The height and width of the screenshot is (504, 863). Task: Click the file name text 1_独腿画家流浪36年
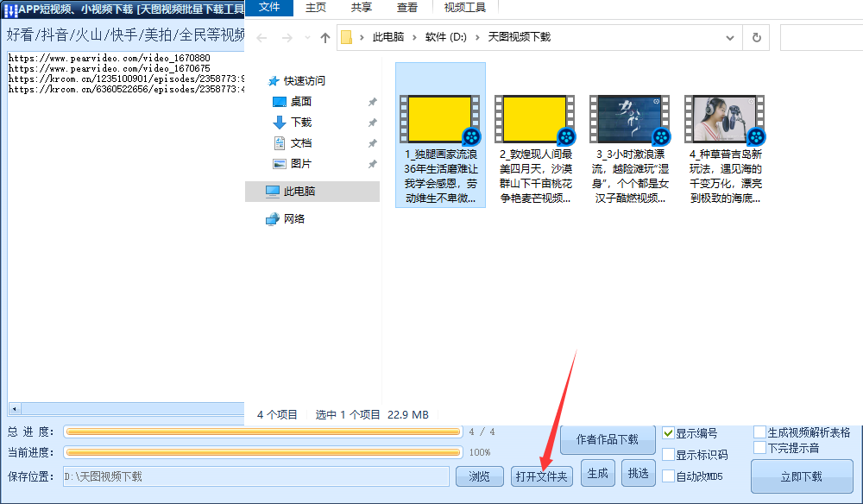coord(441,176)
